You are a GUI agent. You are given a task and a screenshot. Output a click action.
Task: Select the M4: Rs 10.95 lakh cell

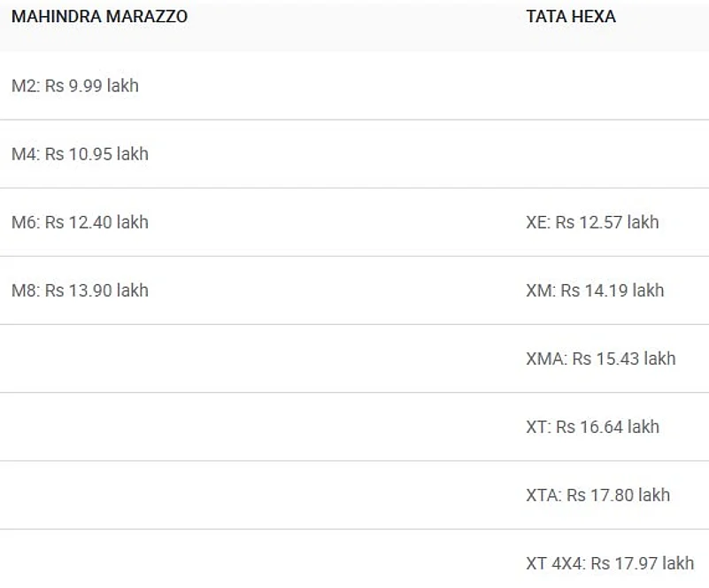tap(80, 154)
